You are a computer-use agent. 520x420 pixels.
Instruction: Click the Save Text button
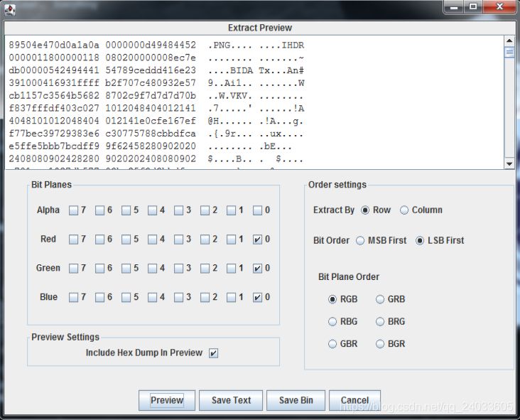tap(231, 400)
